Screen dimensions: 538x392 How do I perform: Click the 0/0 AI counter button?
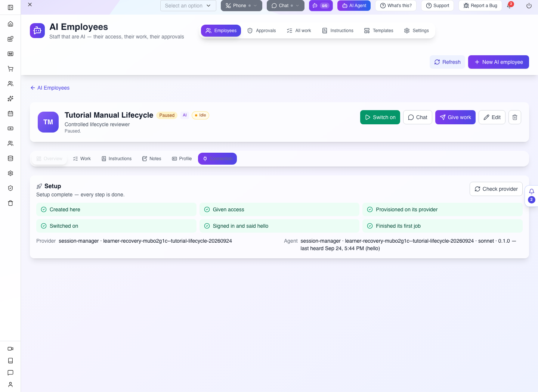(x=321, y=6)
